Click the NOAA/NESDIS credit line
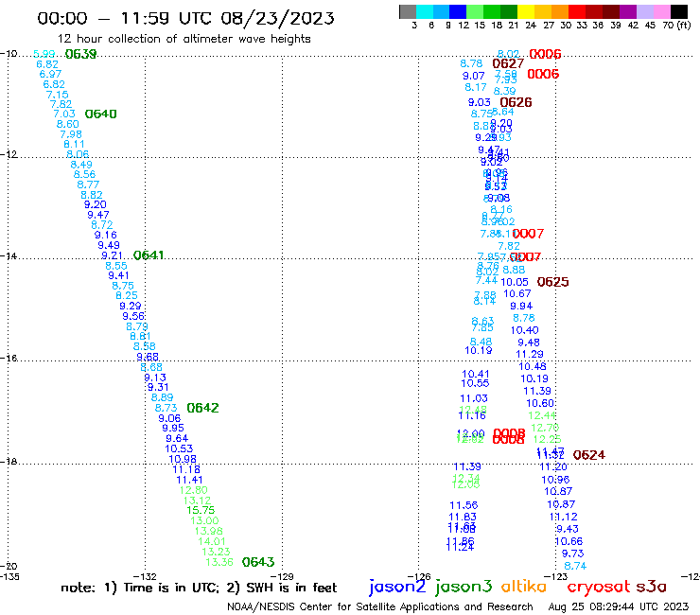 pyautogui.click(x=380, y=606)
